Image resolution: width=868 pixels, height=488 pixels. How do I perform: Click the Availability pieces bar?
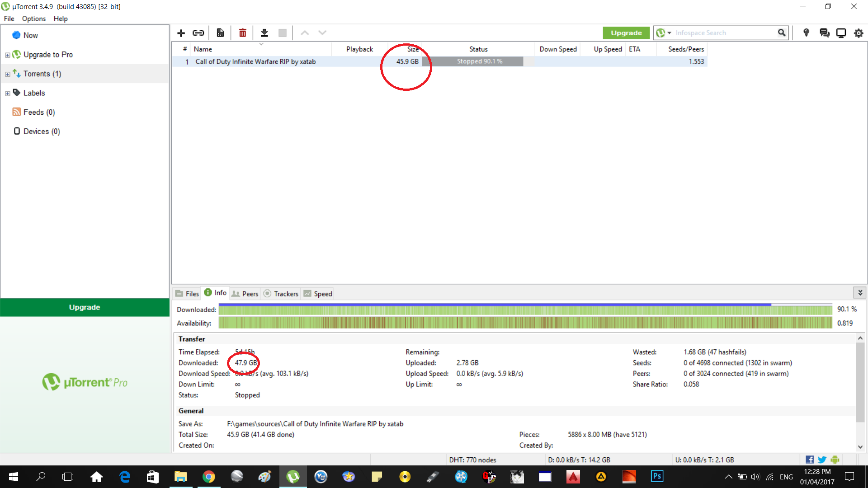coord(525,323)
